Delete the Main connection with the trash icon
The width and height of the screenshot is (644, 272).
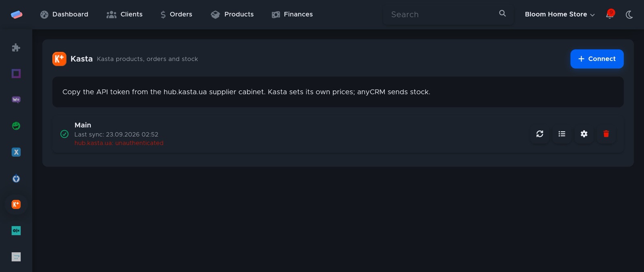(x=606, y=134)
